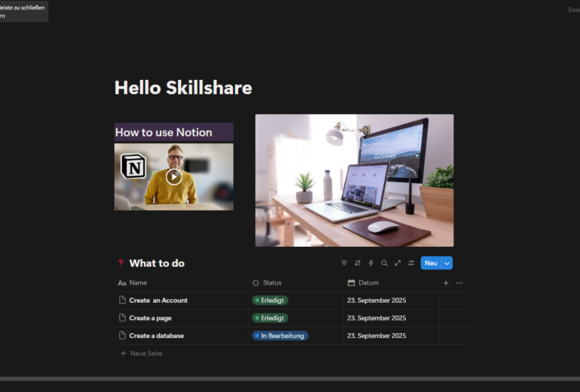The image size is (580, 392).
Task: Click the red question mark database icon
Action: (121, 263)
